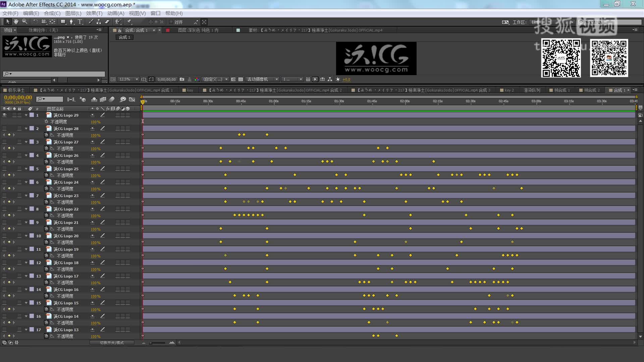Click exposure value +0.0
This screenshot has height=362, width=644.
(346, 80)
